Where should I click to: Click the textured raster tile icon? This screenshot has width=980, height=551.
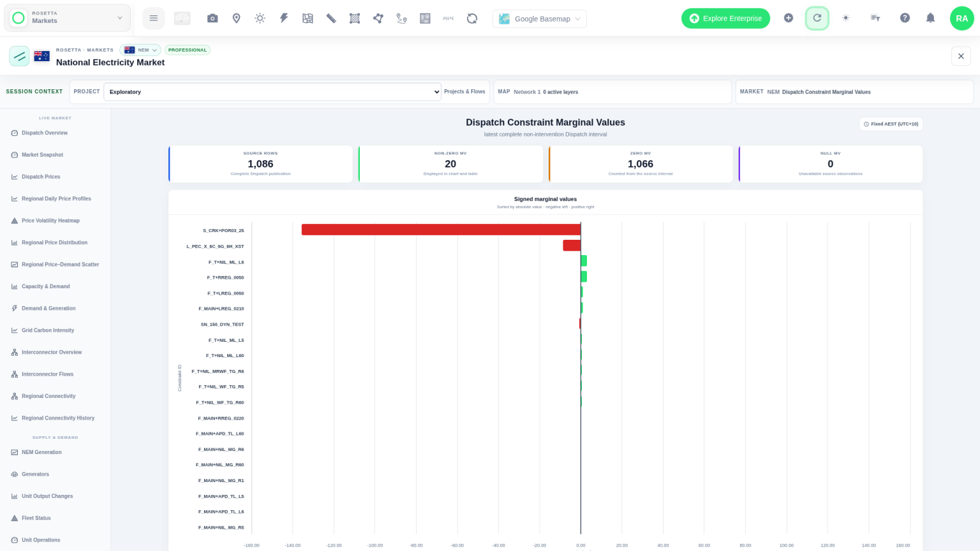point(425,18)
